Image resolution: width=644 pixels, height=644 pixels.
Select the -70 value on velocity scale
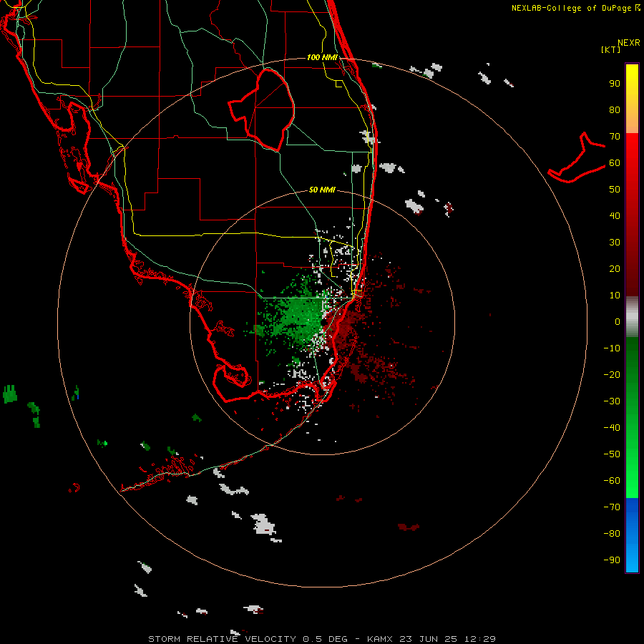point(612,507)
